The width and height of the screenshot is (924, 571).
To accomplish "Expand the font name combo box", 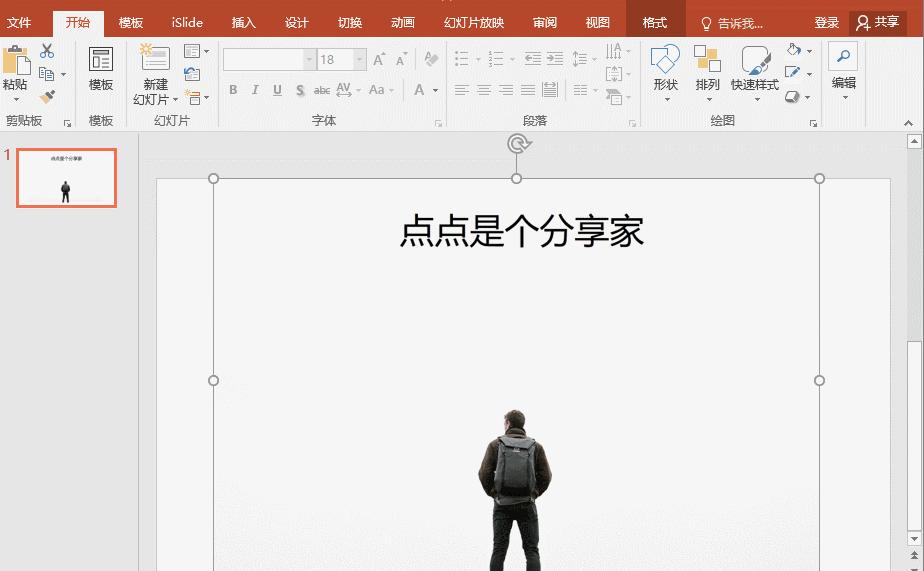I will coord(309,60).
